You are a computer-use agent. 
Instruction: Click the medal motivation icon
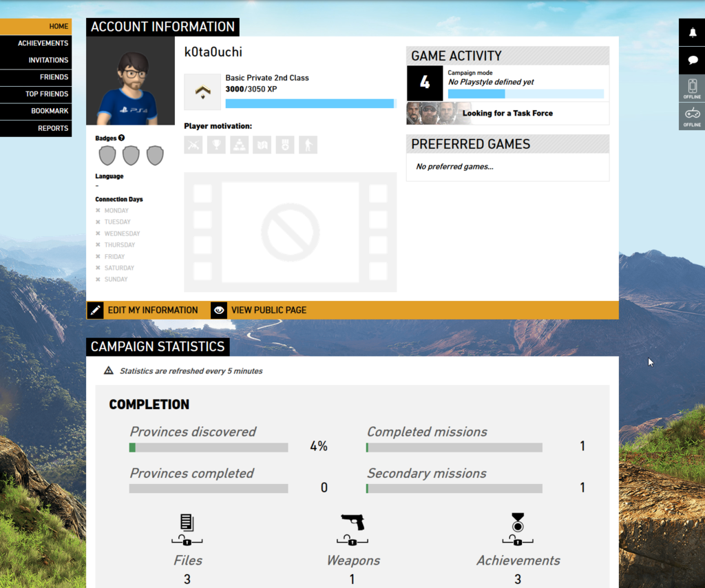285,145
